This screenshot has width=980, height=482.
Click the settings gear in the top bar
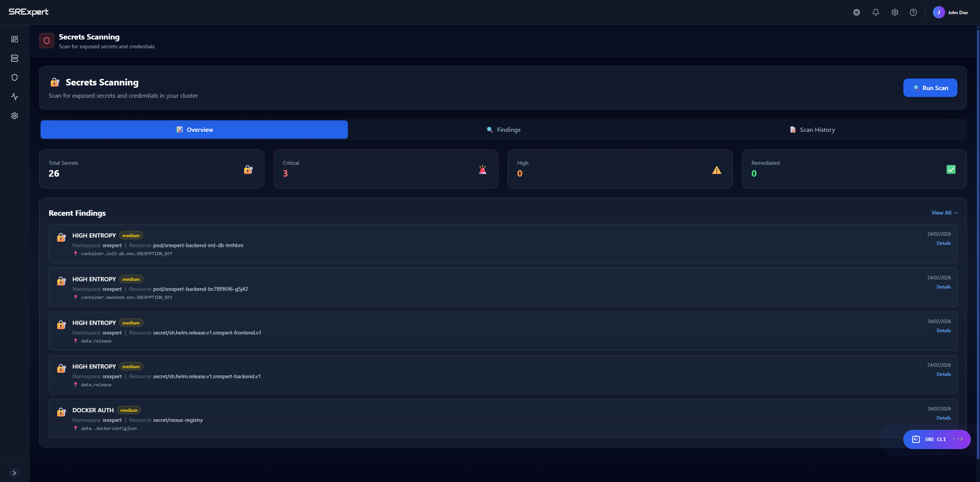coord(895,12)
